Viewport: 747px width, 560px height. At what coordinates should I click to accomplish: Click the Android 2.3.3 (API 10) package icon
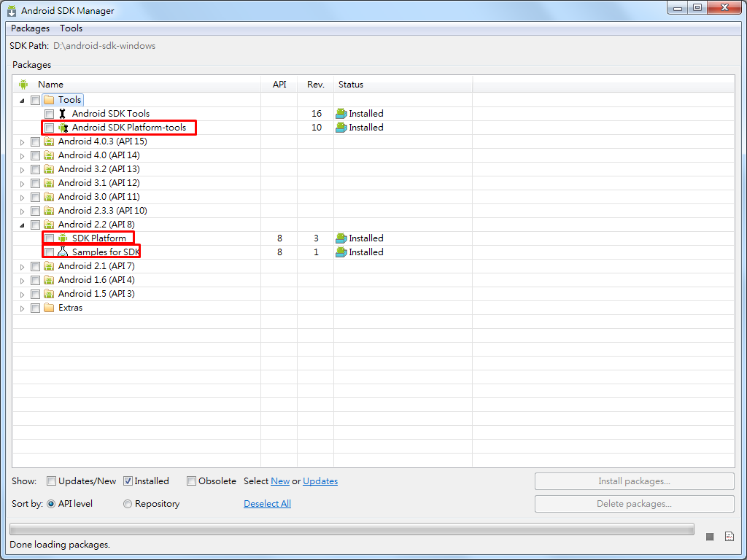(x=49, y=211)
